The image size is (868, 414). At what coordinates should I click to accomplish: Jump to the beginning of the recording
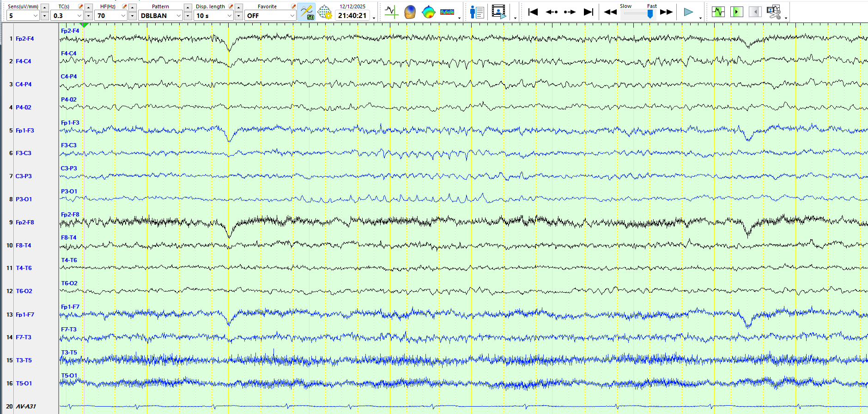point(533,12)
